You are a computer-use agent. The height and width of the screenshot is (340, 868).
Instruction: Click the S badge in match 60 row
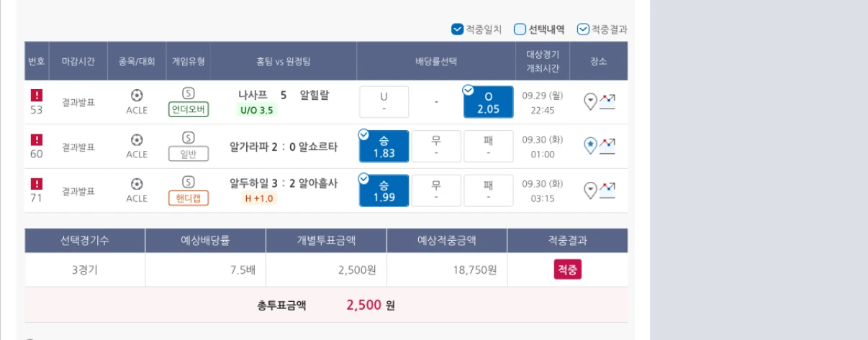click(189, 137)
